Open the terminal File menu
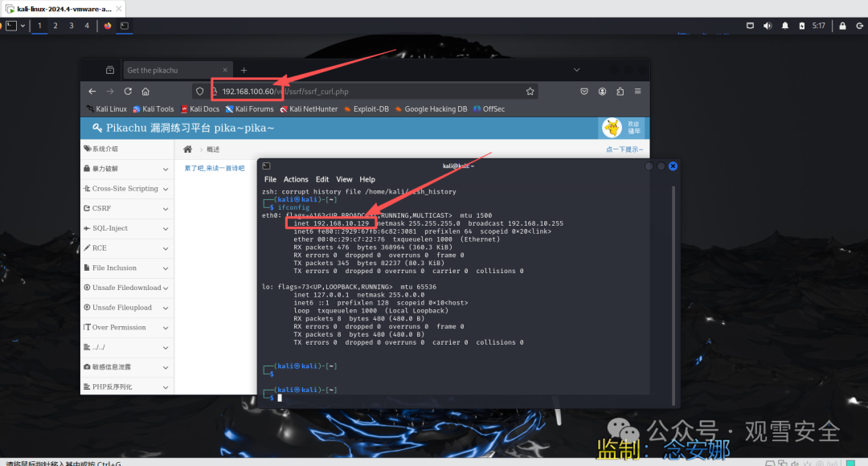Viewport: 868px width, 466px height. (270, 179)
